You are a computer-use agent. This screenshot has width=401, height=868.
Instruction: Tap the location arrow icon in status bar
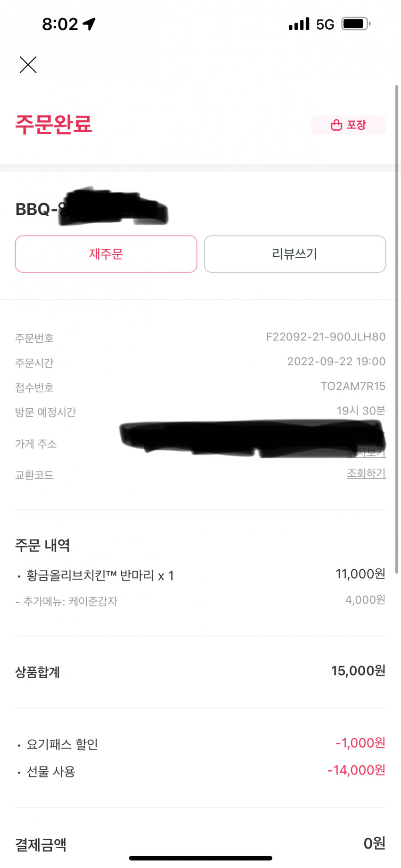[89, 24]
